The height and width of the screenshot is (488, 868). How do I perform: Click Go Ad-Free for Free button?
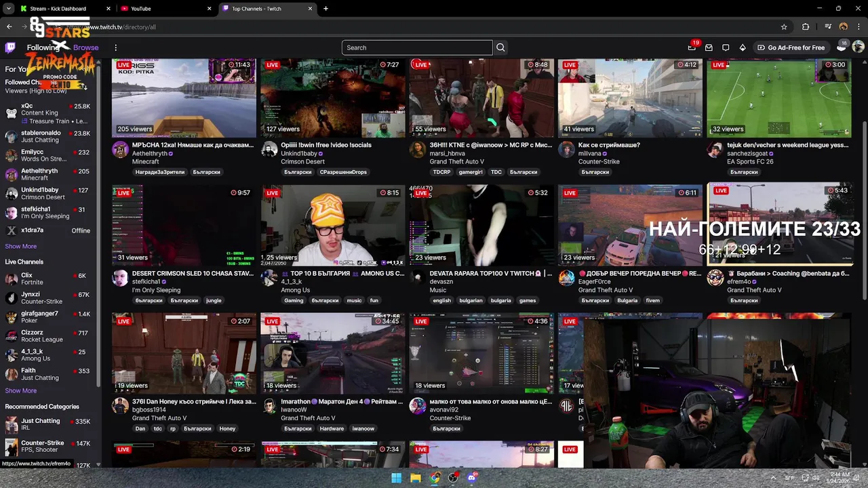[791, 47]
